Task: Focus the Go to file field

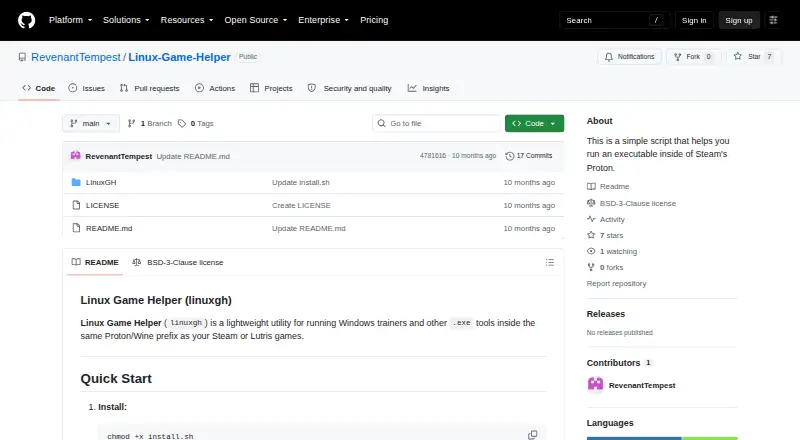Action: pyautogui.click(x=437, y=124)
